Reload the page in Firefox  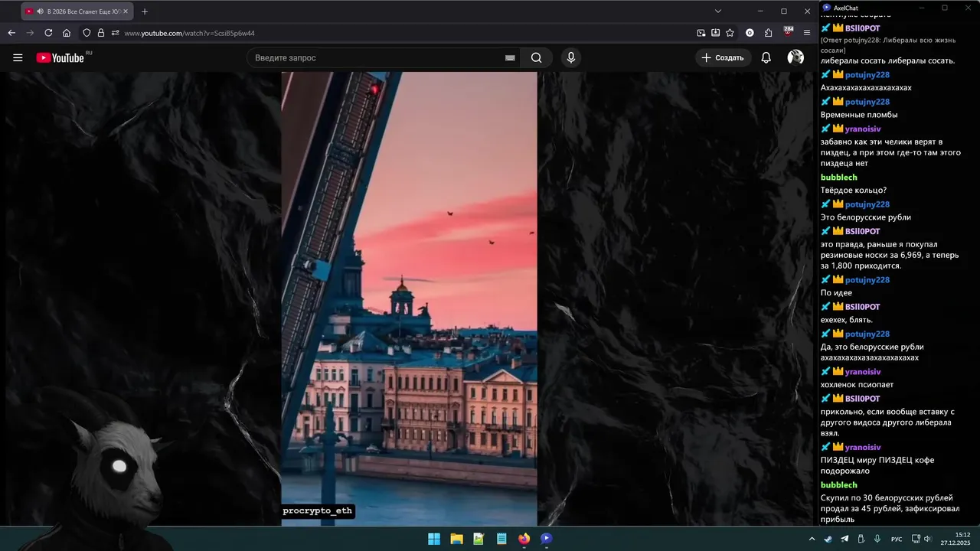[48, 33]
